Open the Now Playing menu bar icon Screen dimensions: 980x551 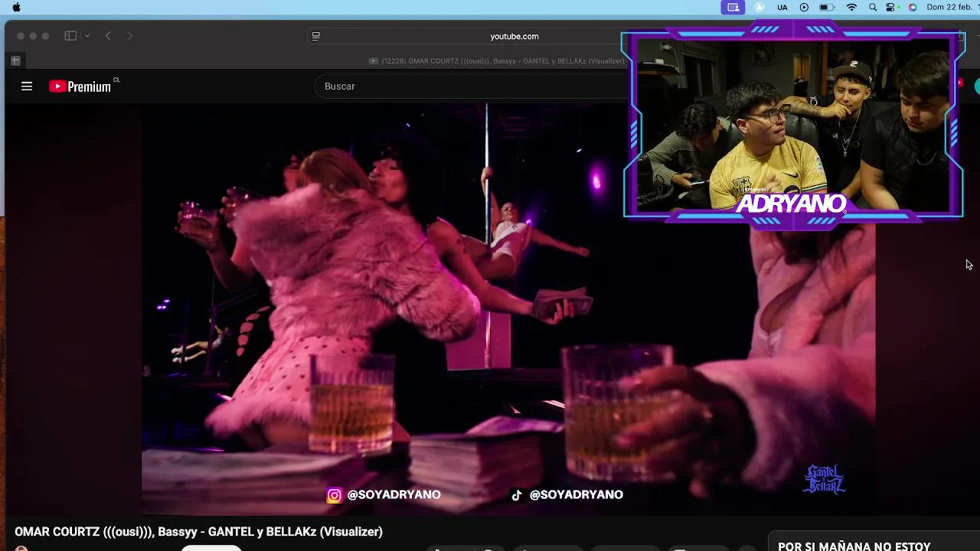tap(804, 7)
